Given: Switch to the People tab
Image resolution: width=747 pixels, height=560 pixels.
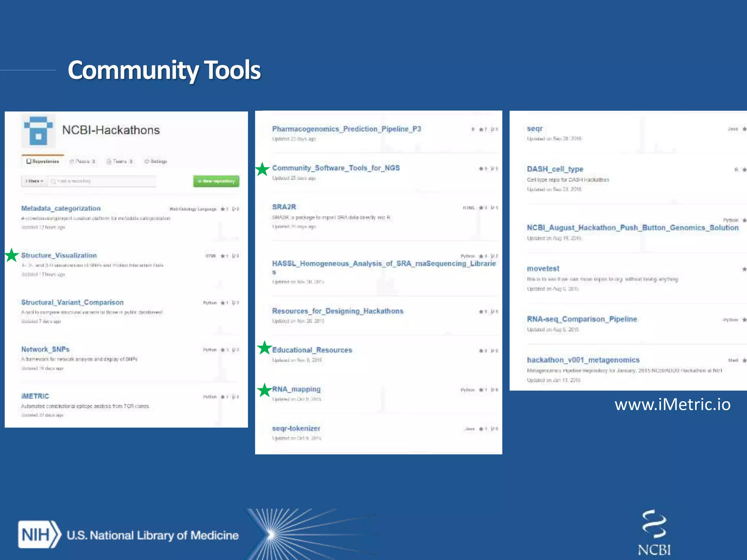Looking at the screenshot, I should tap(83, 161).
